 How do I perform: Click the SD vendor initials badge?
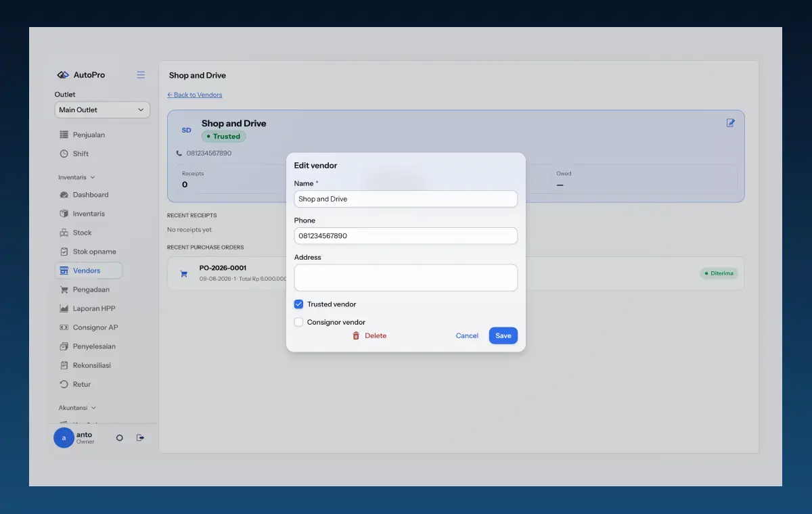[x=186, y=130]
